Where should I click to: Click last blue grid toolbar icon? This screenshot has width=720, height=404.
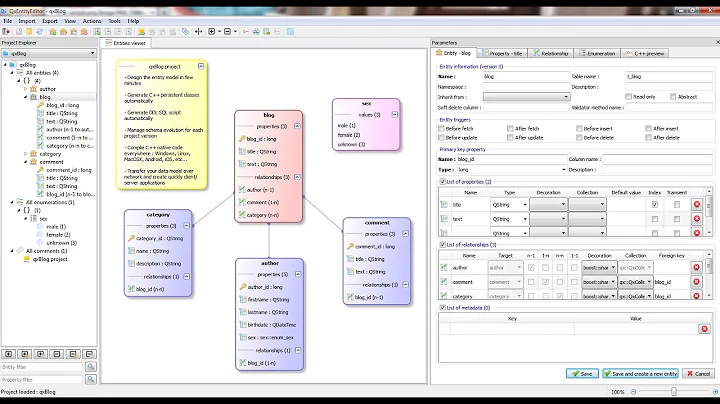point(290,32)
